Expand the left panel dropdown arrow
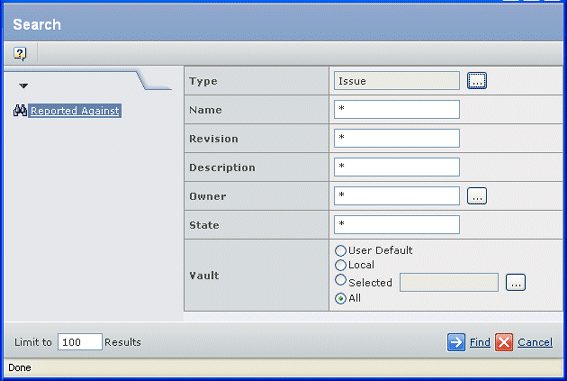 [x=24, y=86]
